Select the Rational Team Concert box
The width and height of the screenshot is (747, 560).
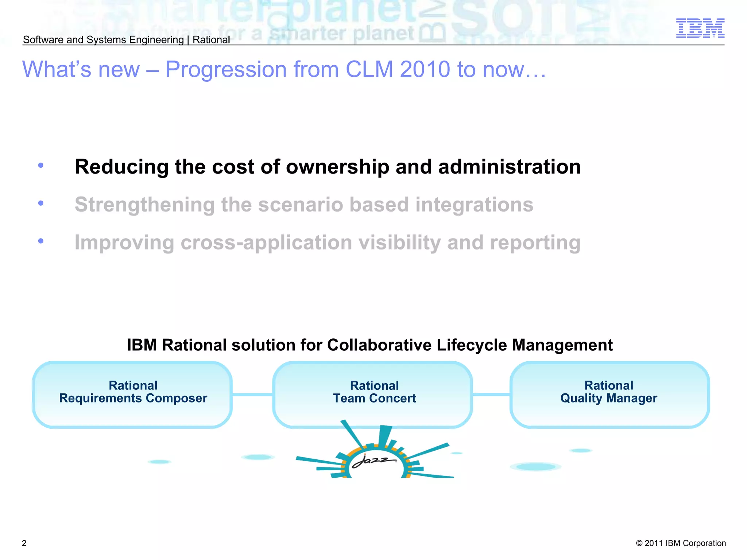pos(372,394)
